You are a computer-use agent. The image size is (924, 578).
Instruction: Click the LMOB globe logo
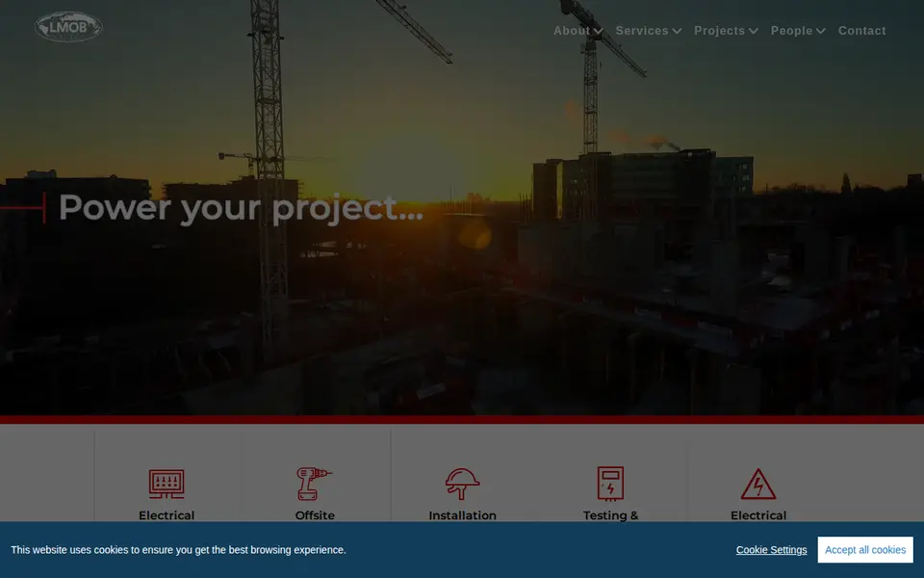[68, 27]
